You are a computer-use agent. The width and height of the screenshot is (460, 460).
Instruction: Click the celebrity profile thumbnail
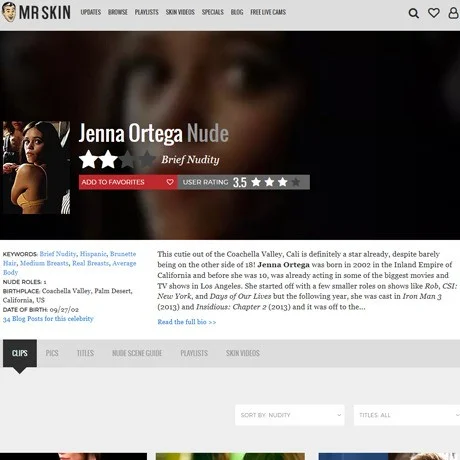tap(36, 167)
